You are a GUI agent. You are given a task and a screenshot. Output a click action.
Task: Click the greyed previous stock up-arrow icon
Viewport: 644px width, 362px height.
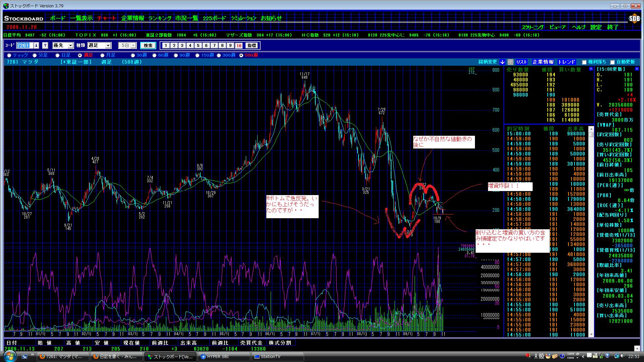coord(510,62)
